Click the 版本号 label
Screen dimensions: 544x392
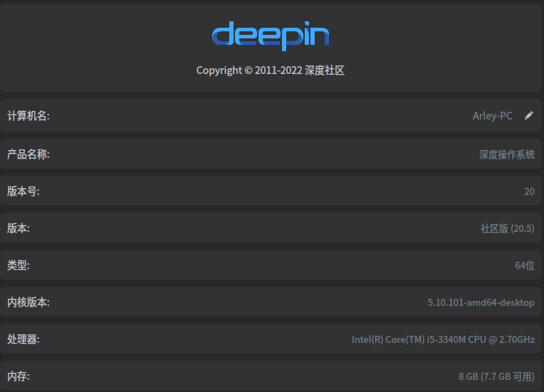23,191
